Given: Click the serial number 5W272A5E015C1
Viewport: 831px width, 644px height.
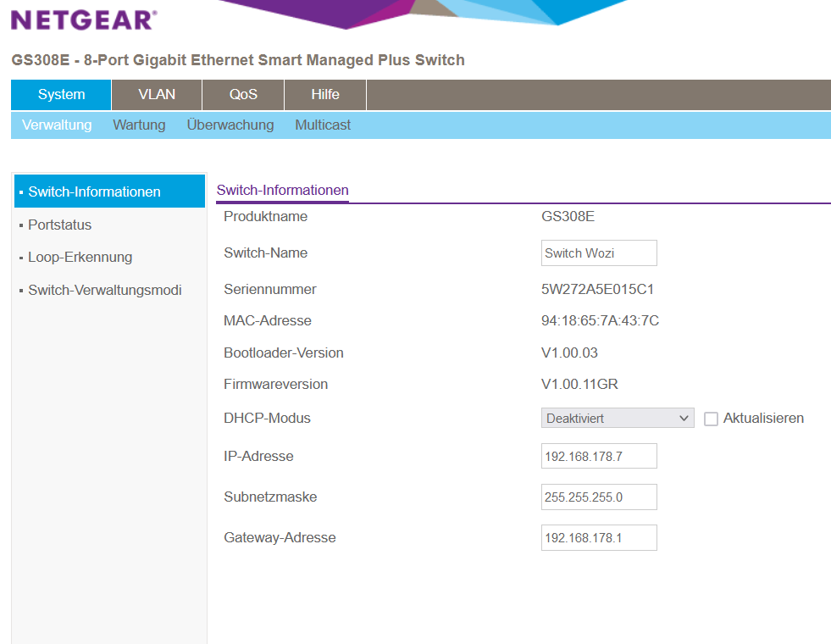Looking at the screenshot, I should point(597,290).
